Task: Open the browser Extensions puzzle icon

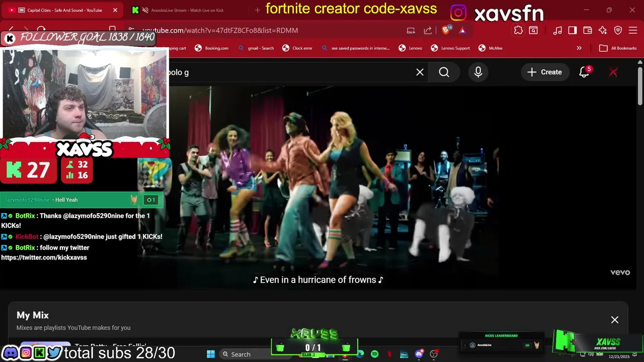Action: [x=518, y=31]
